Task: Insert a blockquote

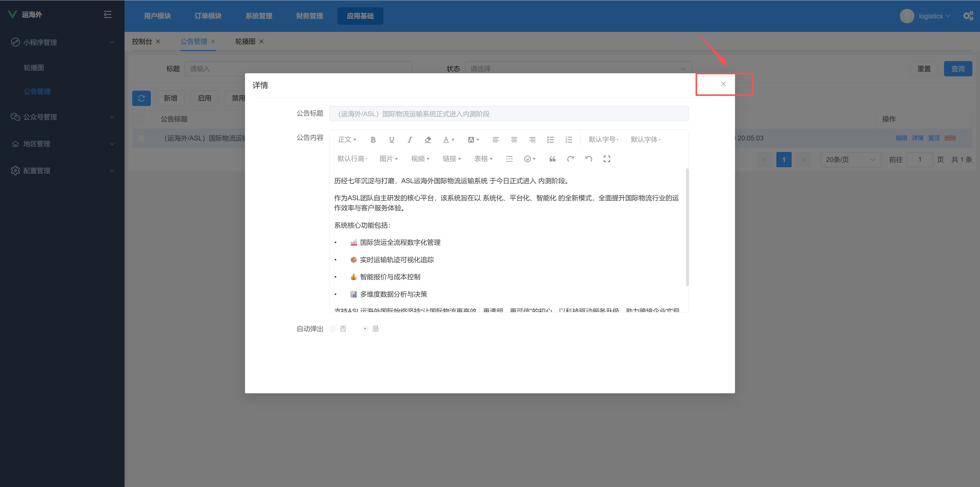Action: coord(552,159)
